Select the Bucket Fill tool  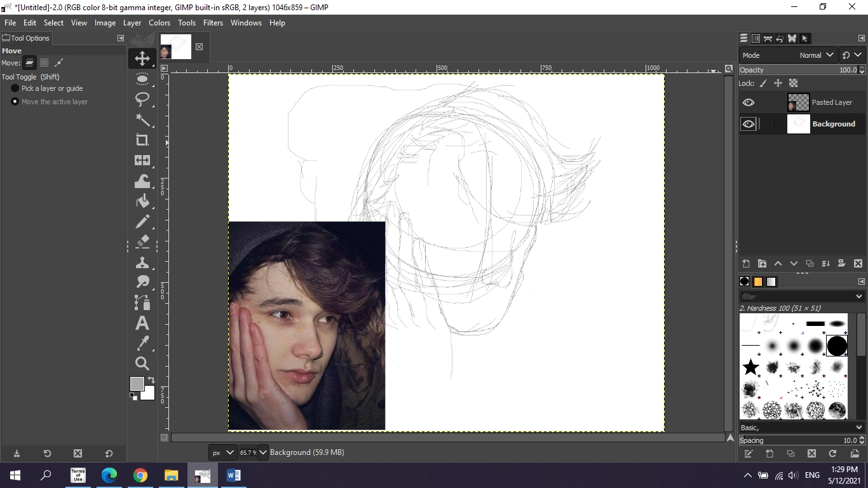(142, 201)
